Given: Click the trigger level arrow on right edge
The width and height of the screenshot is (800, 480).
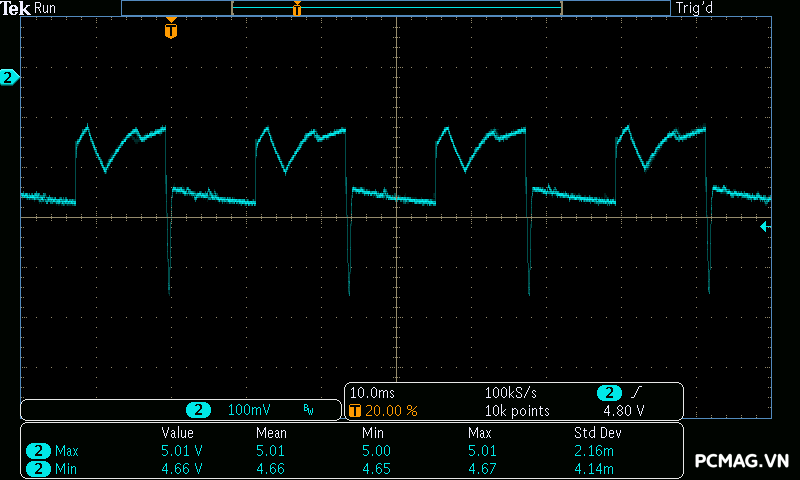Looking at the screenshot, I should click(x=765, y=227).
